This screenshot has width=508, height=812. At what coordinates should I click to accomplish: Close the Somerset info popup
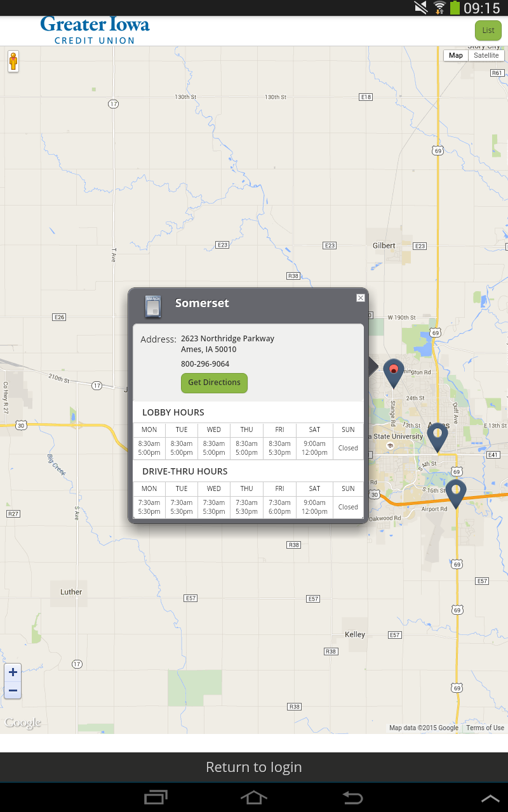tap(361, 298)
